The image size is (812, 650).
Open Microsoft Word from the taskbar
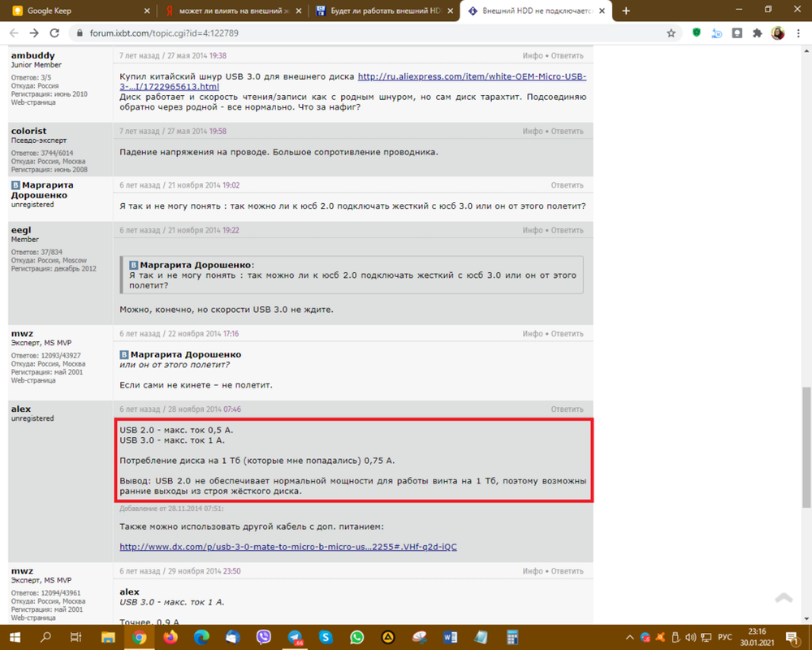pos(450,637)
